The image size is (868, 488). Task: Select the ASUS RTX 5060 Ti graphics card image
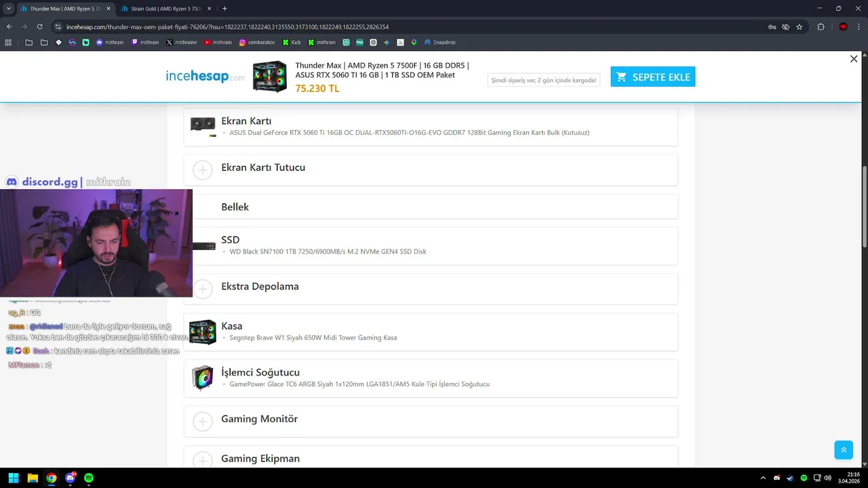[203, 126]
